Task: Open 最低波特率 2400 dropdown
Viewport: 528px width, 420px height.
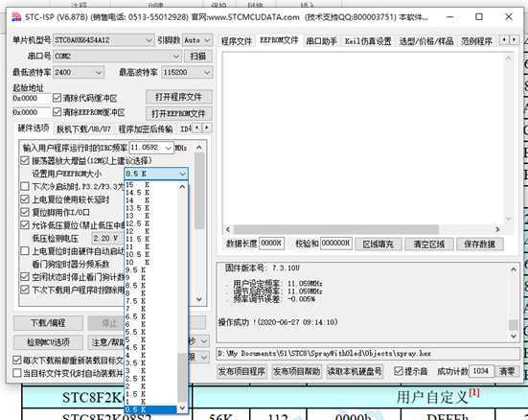Action: coord(79,72)
